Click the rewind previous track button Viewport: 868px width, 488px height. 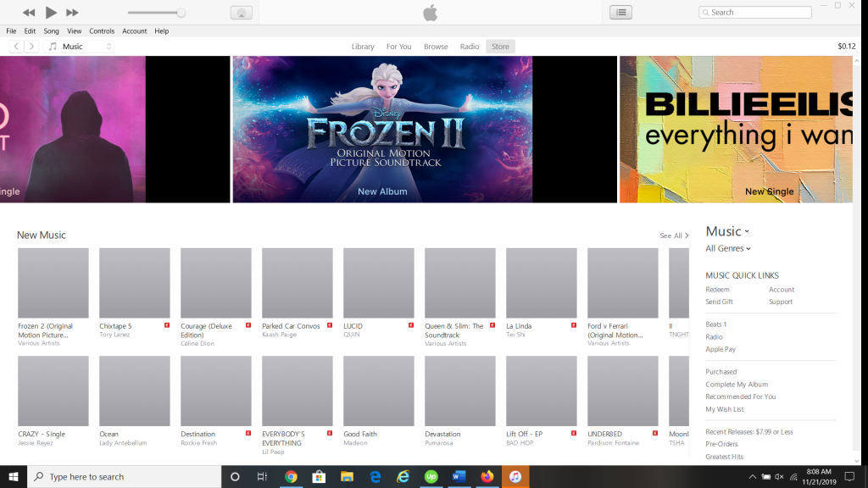[29, 12]
